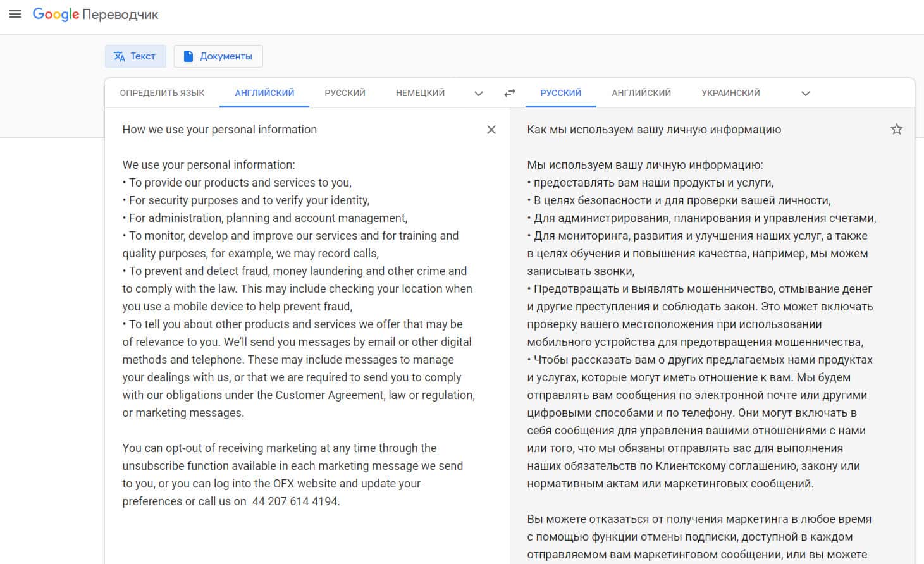Expand the target language list chevron

point(805,94)
